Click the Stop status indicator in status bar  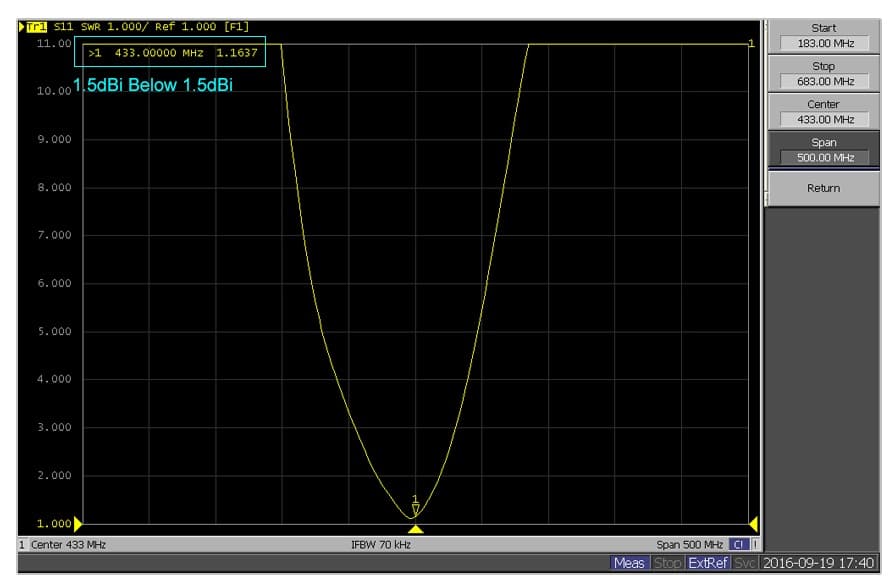tap(667, 563)
